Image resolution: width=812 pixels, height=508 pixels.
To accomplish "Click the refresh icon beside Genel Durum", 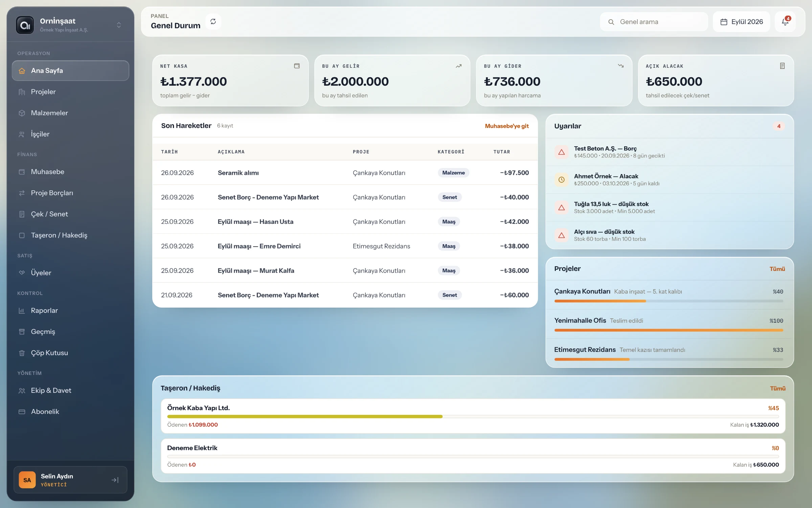I will 213,22.
